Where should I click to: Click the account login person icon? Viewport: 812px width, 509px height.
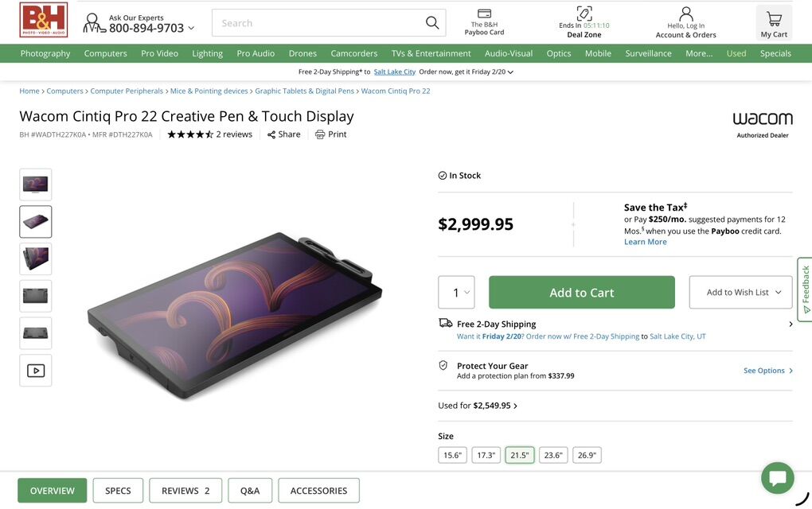(x=685, y=14)
